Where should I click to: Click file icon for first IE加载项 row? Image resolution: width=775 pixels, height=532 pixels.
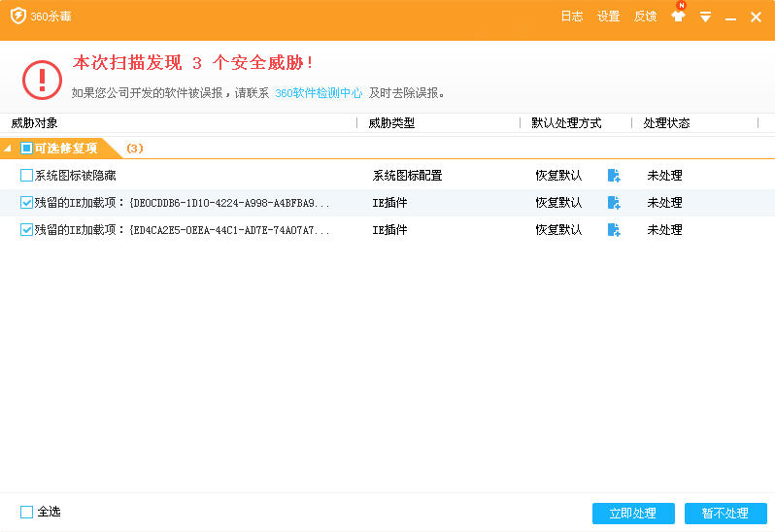pyautogui.click(x=614, y=203)
